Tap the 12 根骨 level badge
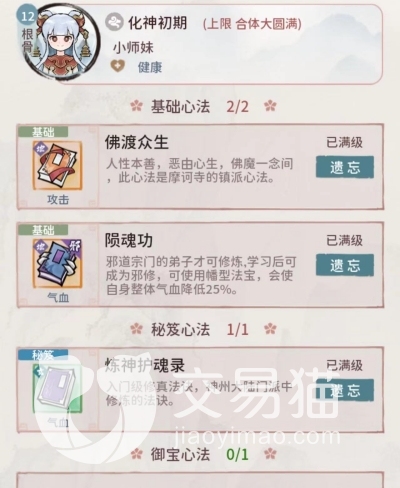Viewport: 400px width, 488px height. 28,32
